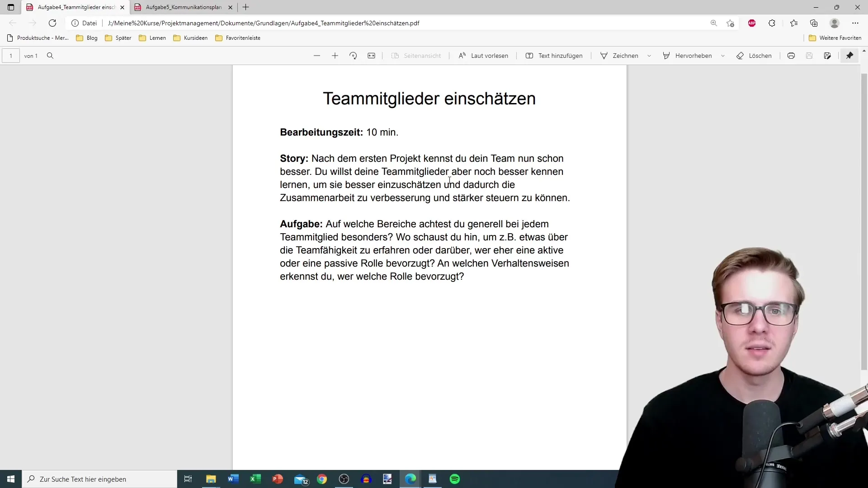Viewport: 868px width, 488px height.
Task: Open Weitere Favoriten folder
Action: tap(835, 38)
